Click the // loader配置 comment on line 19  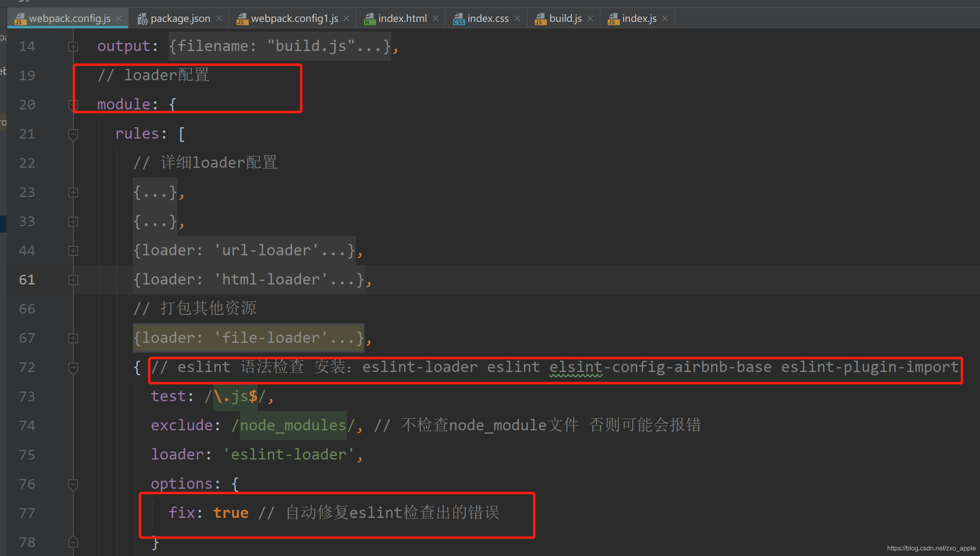click(x=154, y=75)
